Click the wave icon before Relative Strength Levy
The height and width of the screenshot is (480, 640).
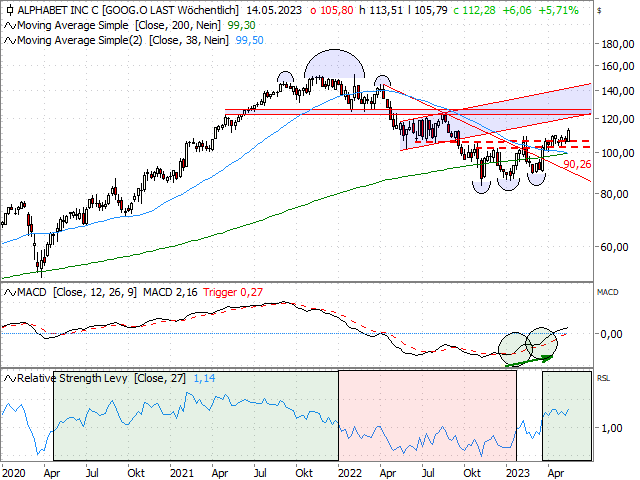click(10, 378)
